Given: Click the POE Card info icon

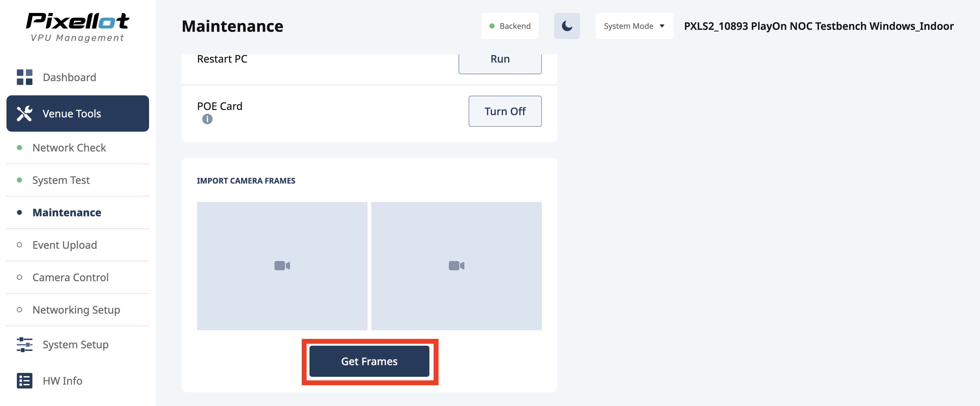Looking at the screenshot, I should tap(207, 119).
